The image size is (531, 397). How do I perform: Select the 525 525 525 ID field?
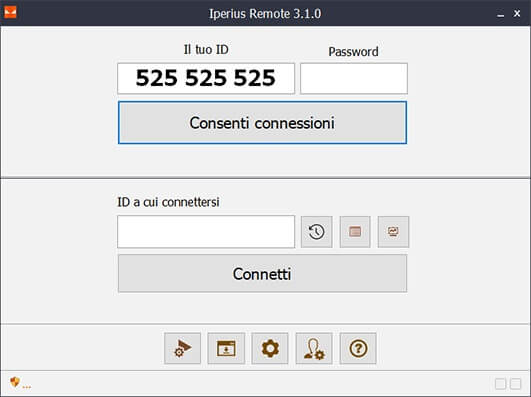tap(206, 79)
